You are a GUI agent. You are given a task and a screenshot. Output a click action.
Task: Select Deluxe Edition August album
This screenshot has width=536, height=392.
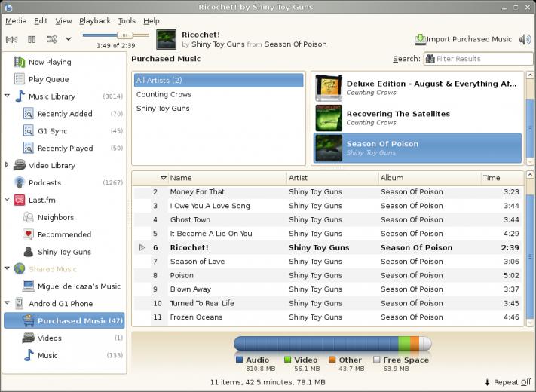(418, 88)
